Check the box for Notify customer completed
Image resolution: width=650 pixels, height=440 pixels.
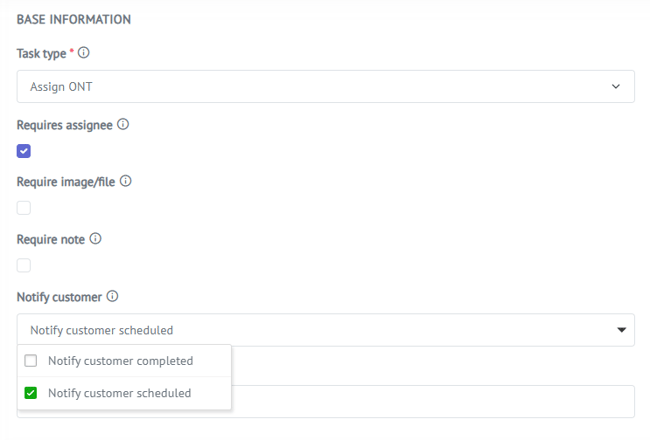point(31,361)
